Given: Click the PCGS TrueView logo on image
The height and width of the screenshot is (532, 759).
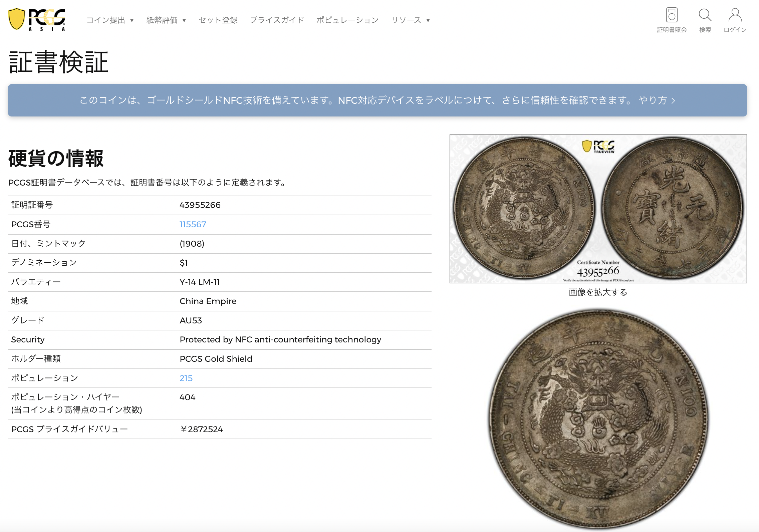Looking at the screenshot, I should pyautogui.click(x=598, y=146).
